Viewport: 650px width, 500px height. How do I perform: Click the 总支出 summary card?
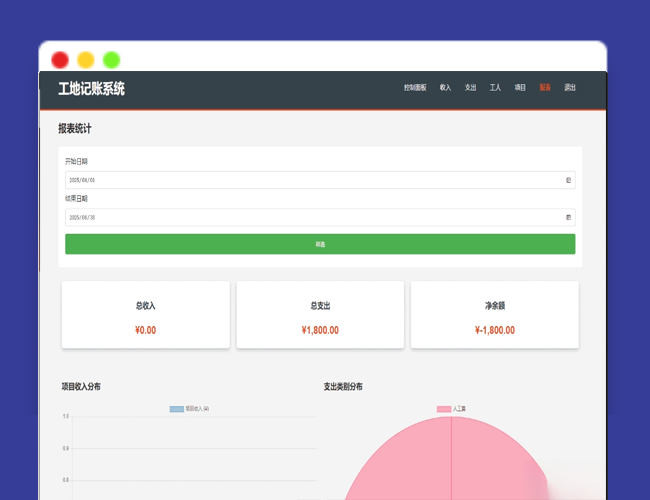[x=320, y=315]
